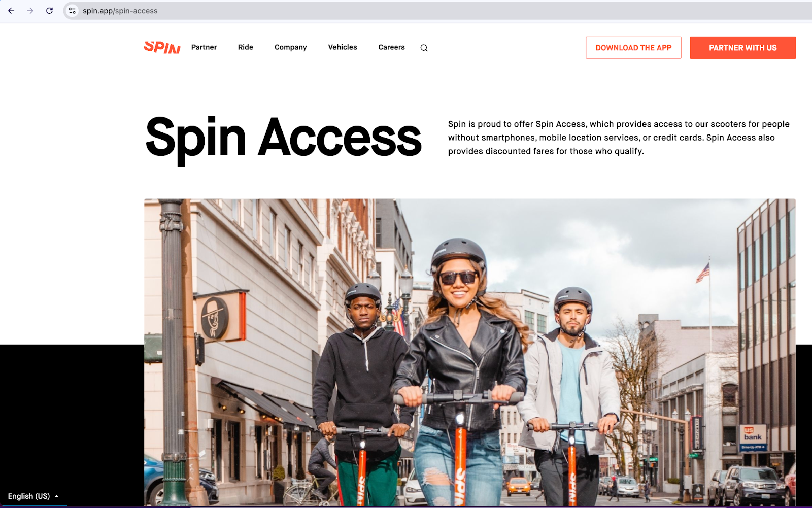Open the Vehicles navigation item

tap(343, 47)
